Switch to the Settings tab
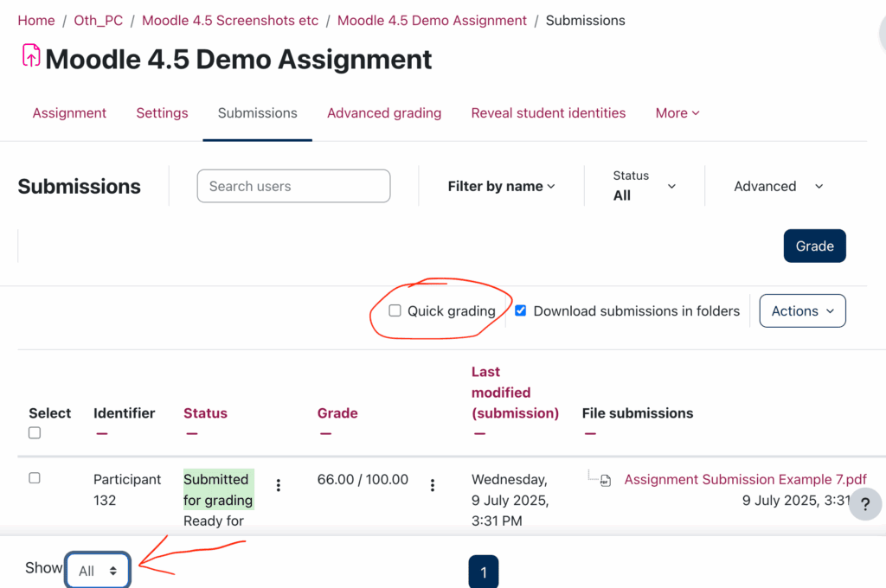The height and width of the screenshot is (588, 886). point(162,112)
